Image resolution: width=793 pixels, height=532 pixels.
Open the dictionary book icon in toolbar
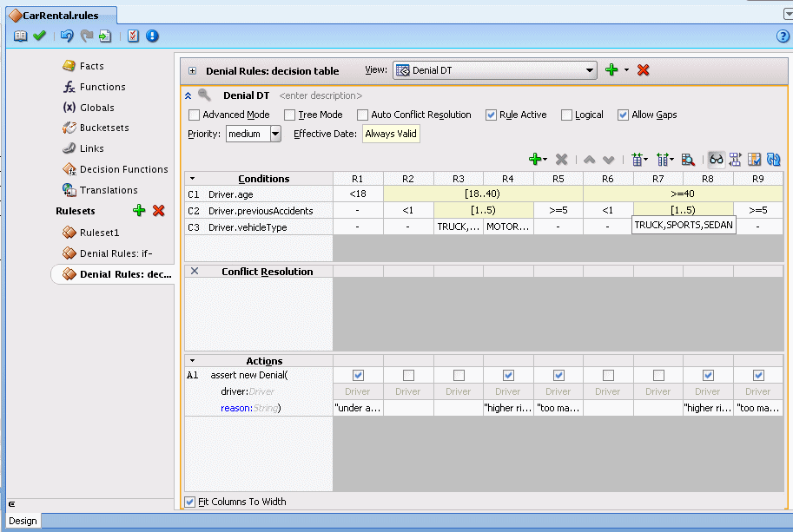pyautogui.click(x=21, y=36)
